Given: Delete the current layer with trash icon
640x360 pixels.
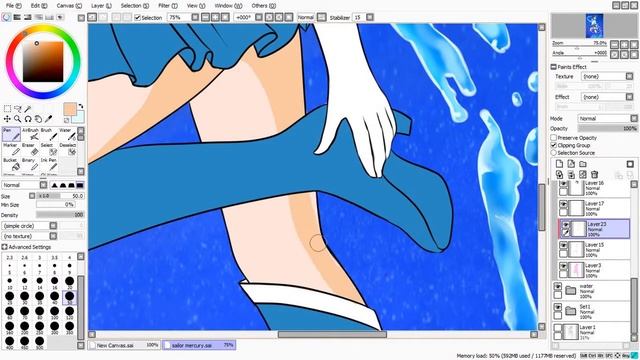Looking at the screenshot, I should tap(594, 175).
